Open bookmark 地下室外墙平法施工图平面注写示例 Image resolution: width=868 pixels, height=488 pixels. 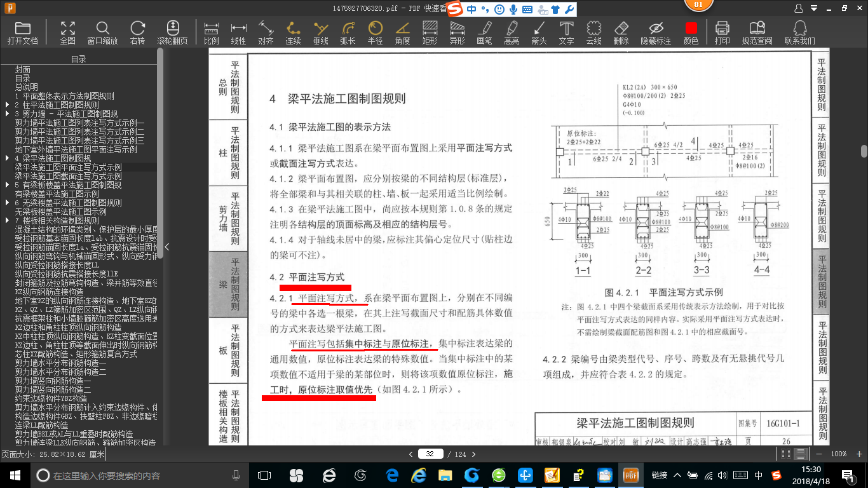click(76, 149)
